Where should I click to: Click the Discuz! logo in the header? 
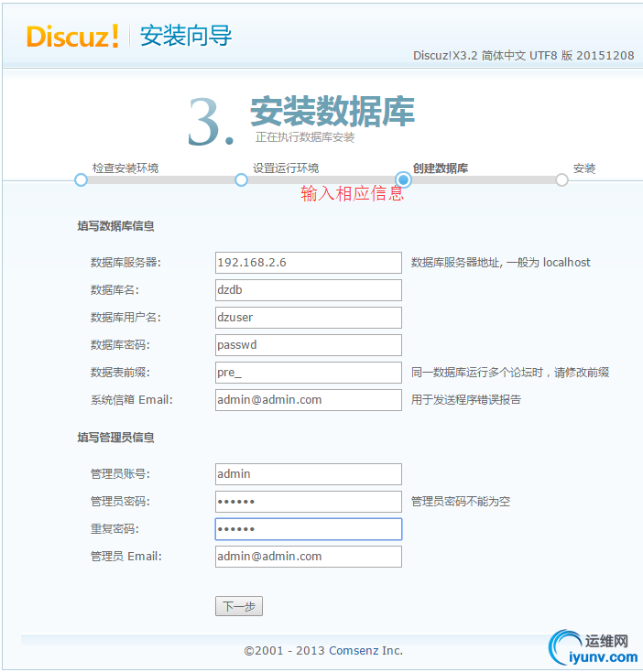point(72,36)
